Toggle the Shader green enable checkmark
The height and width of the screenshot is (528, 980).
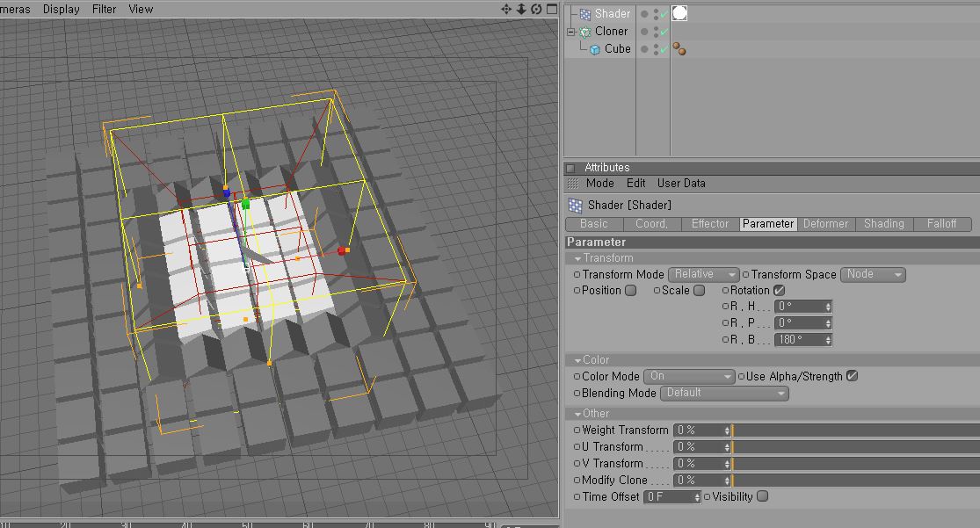coord(664,14)
